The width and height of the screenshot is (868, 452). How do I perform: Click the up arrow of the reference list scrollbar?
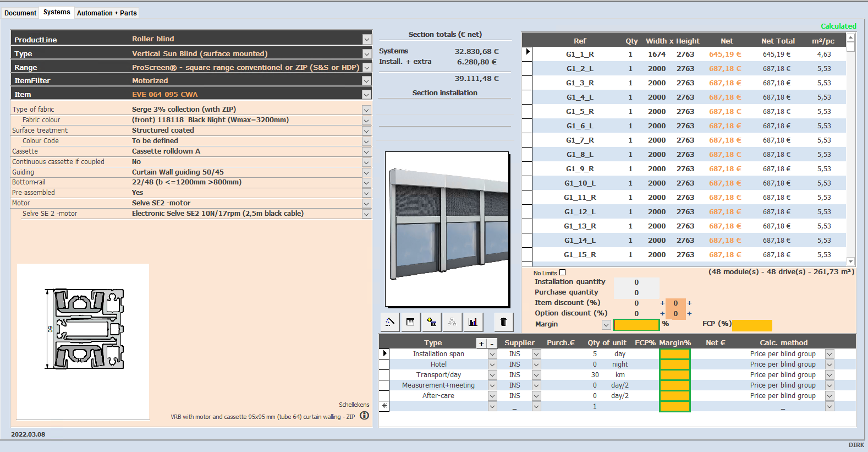click(x=850, y=37)
